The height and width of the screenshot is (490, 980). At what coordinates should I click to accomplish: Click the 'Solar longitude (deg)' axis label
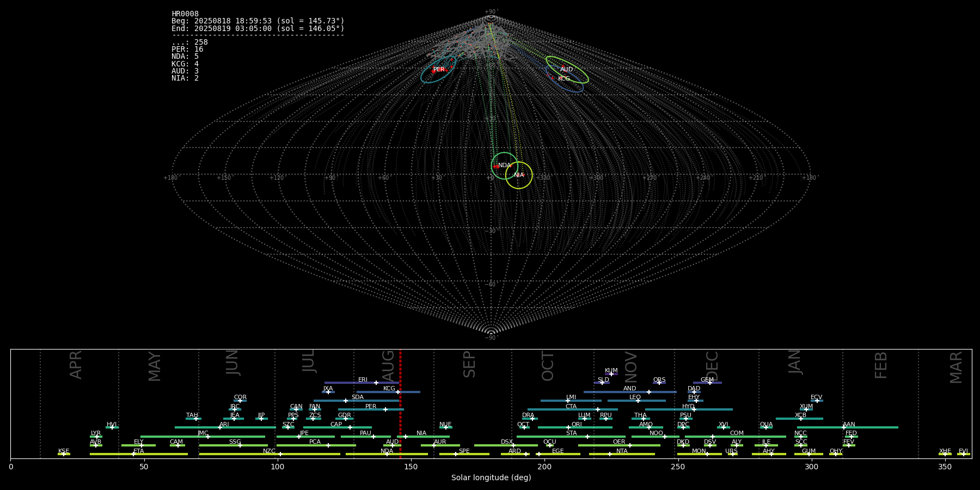coord(491,478)
